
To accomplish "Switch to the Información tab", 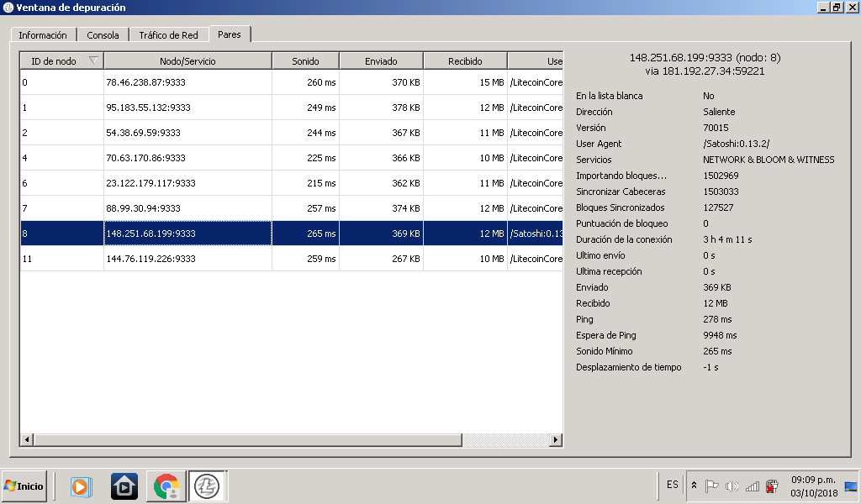I will pyautogui.click(x=43, y=35).
